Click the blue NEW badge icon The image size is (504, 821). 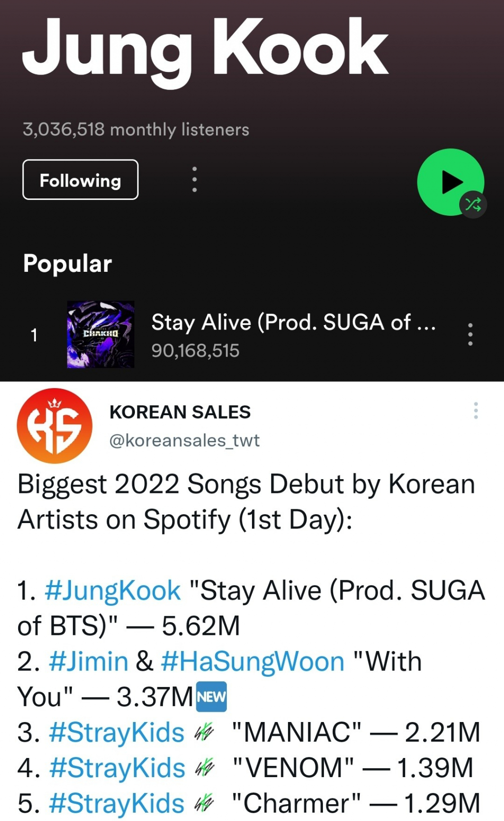tap(212, 696)
